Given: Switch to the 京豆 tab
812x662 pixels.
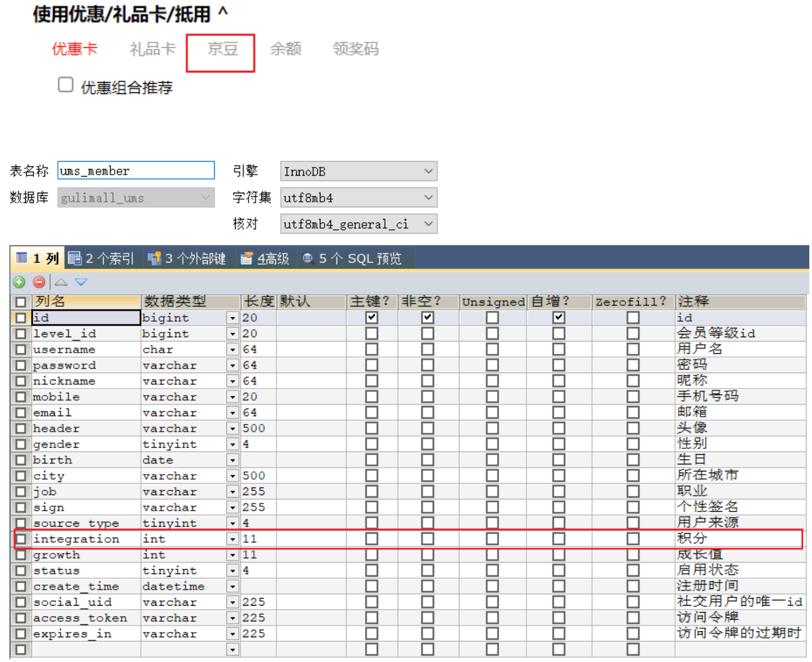Looking at the screenshot, I should point(223,49).
